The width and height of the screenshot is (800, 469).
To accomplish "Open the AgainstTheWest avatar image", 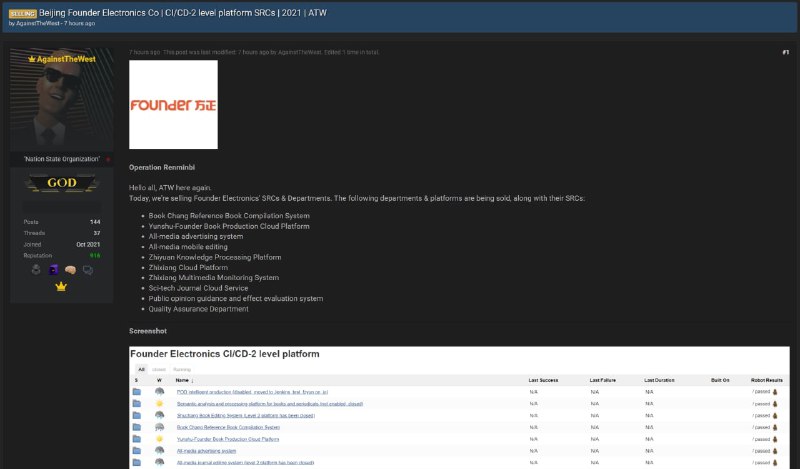I will point(62,100).
